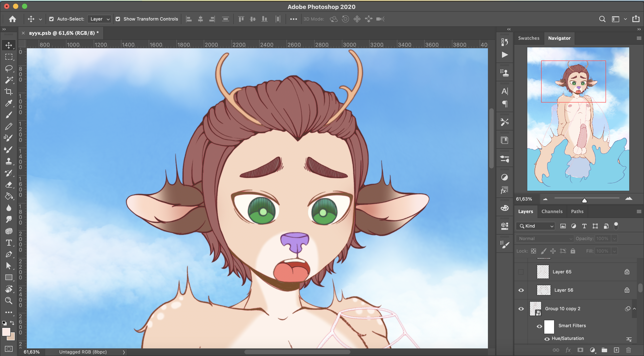Open the Kind filter dropdown
The height and width of the screenshot is (356, 644).
tap(536, 226)
